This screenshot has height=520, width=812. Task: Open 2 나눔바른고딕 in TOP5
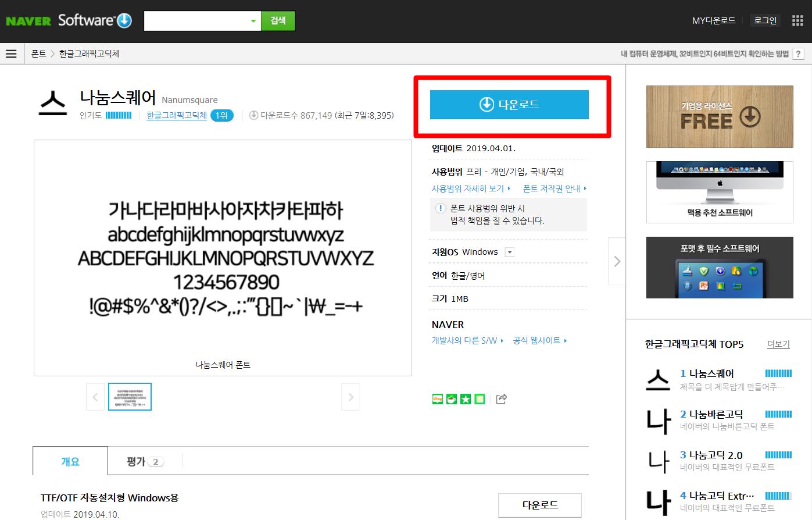711,414
